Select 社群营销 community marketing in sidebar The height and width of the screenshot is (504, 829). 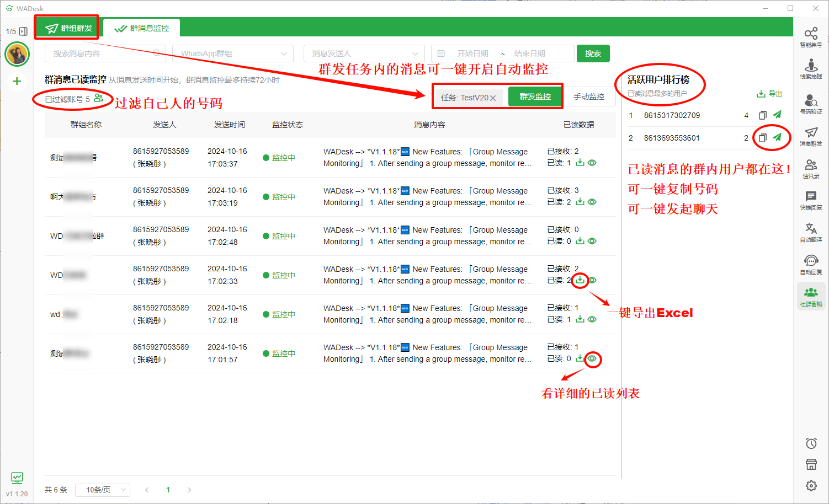(x=811, y=297)
